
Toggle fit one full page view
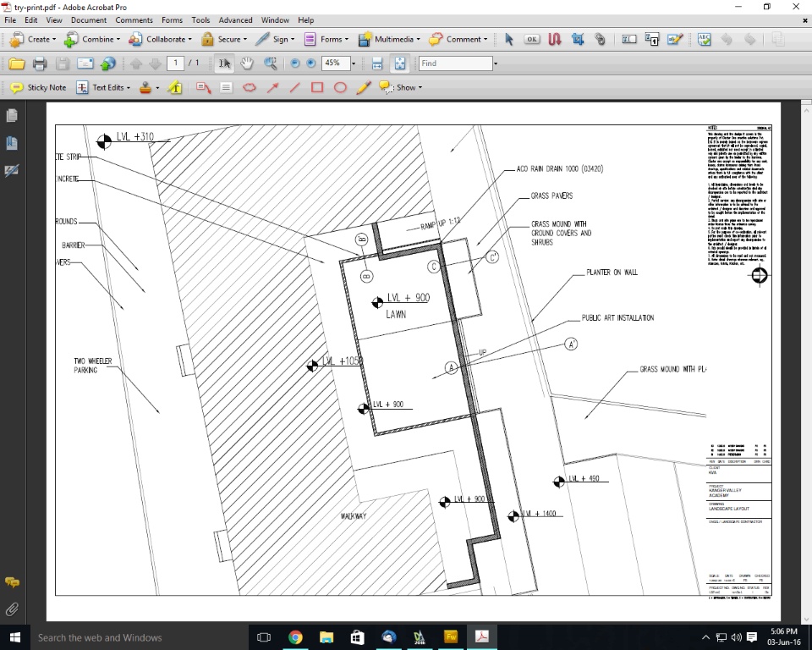[x=400, y=63]
